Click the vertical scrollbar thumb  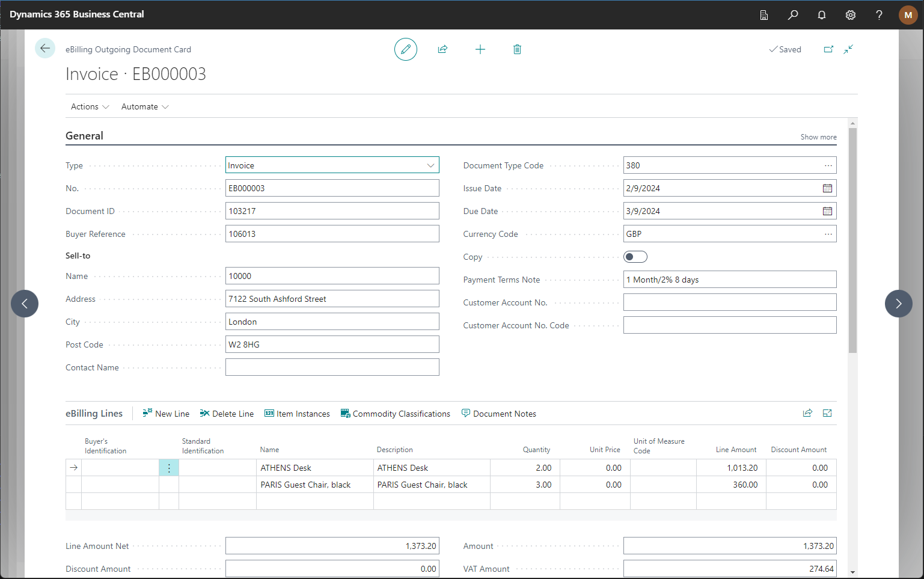852,240
